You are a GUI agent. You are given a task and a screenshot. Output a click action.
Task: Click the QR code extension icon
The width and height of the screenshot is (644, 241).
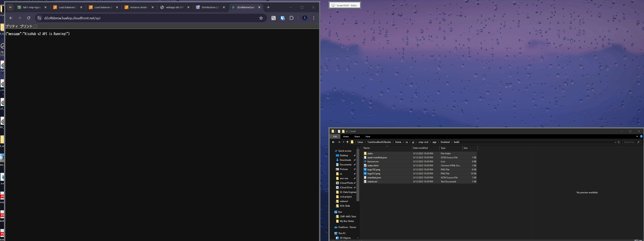pos(273,18)
